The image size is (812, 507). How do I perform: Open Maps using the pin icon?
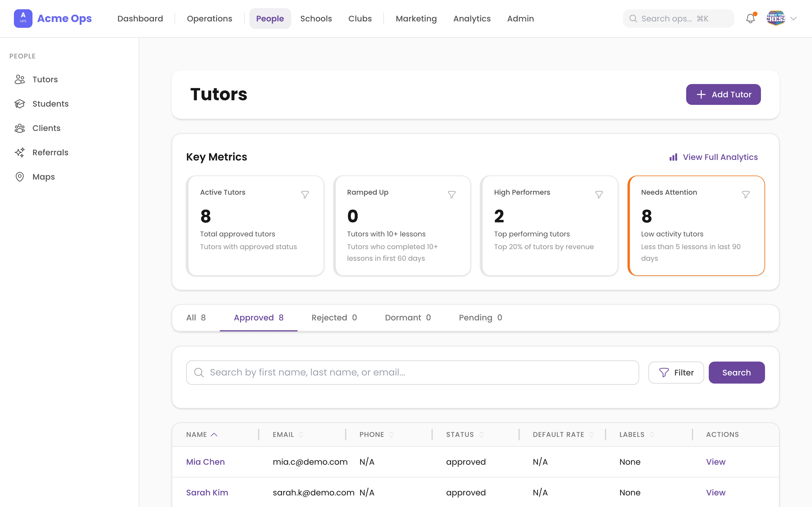20,177
